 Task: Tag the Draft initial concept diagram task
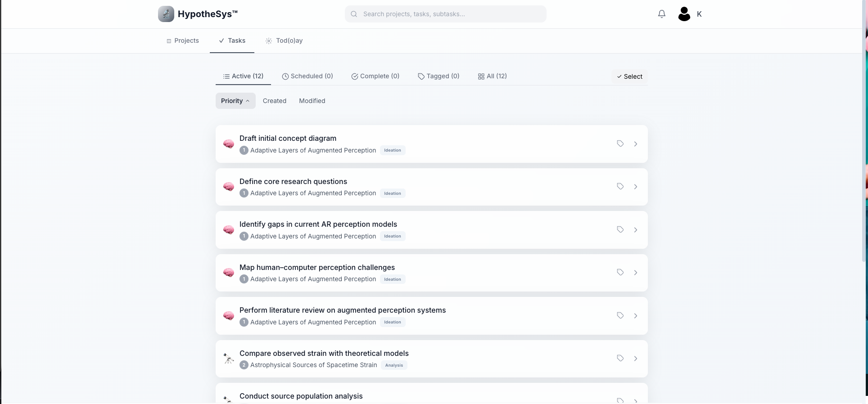[x=620, y=144]
